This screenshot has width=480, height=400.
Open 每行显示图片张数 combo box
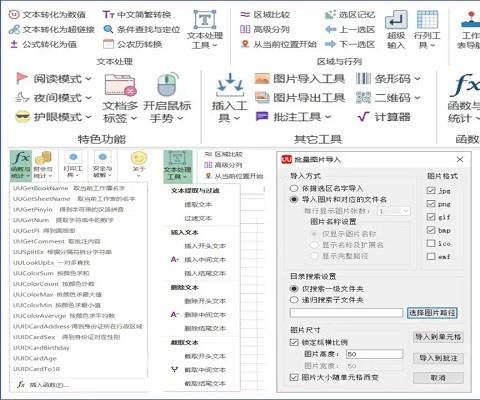tap(394, 211)
